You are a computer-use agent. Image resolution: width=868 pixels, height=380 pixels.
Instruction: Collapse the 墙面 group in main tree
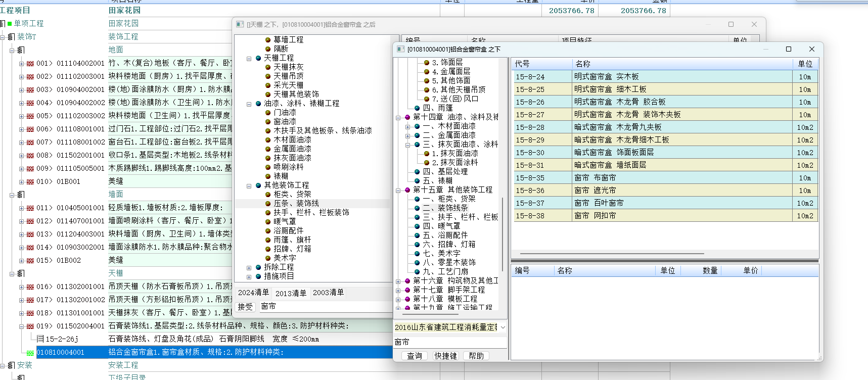pyautogui.click(x=12, y=195)
